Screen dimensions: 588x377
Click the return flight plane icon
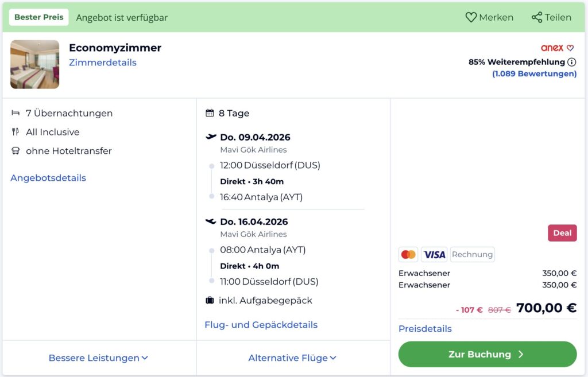pos(211,221)
